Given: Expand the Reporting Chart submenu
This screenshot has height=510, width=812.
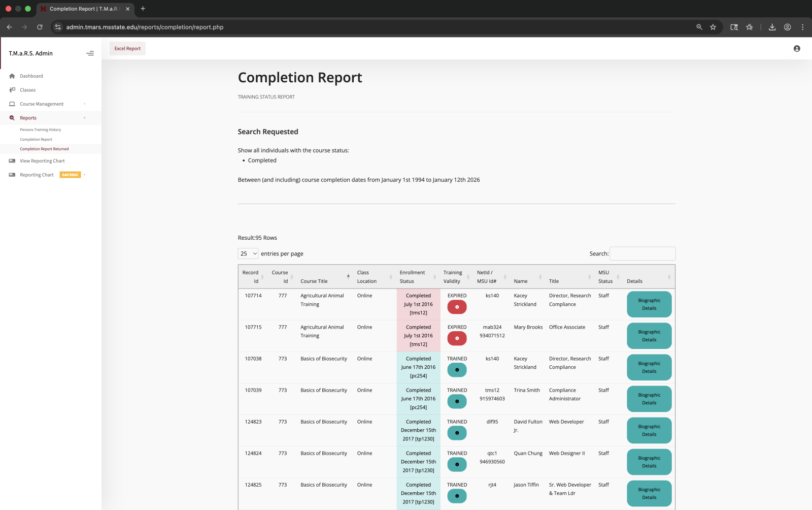Looking at the screenshot, I should 85,175.
